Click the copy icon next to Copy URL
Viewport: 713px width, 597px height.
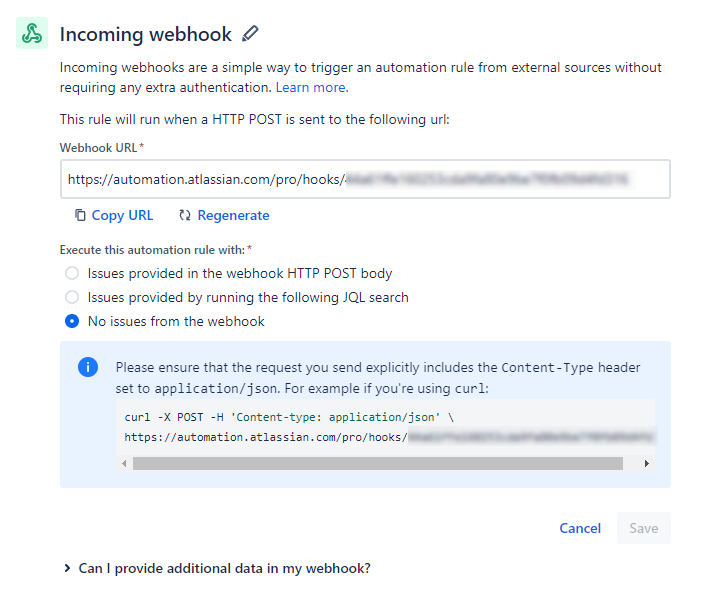(80, 215)
